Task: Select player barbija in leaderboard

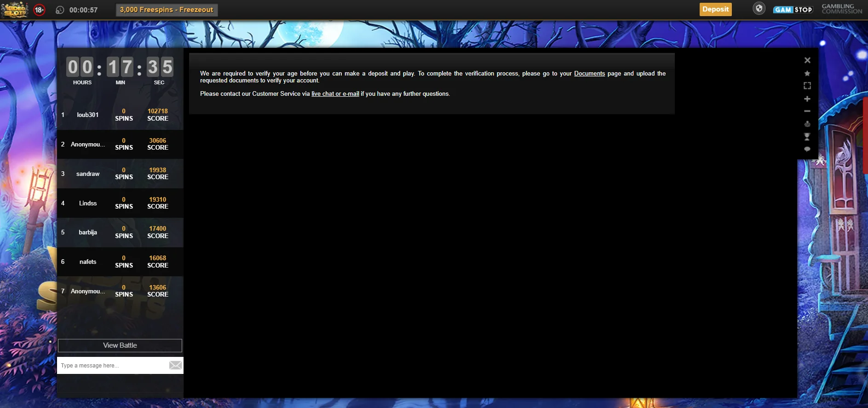Action: (x=88, y=233)
